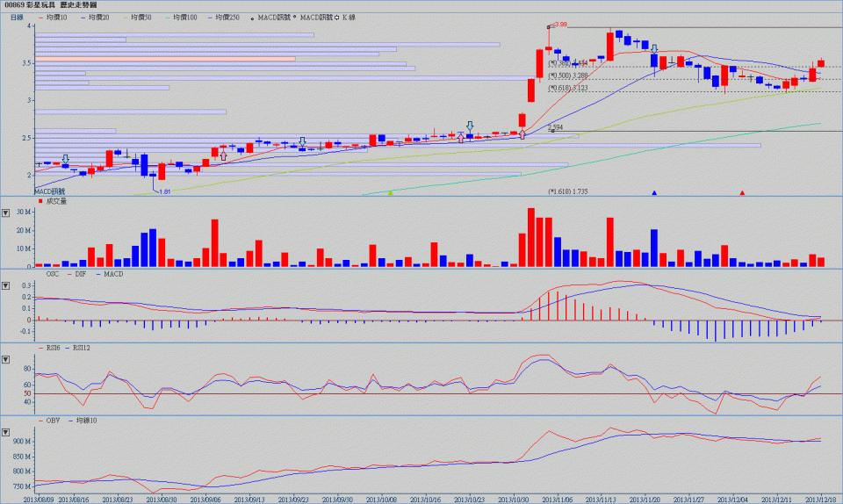
Task: Click the red triangle marker on price axis
Action: point(743,192)
